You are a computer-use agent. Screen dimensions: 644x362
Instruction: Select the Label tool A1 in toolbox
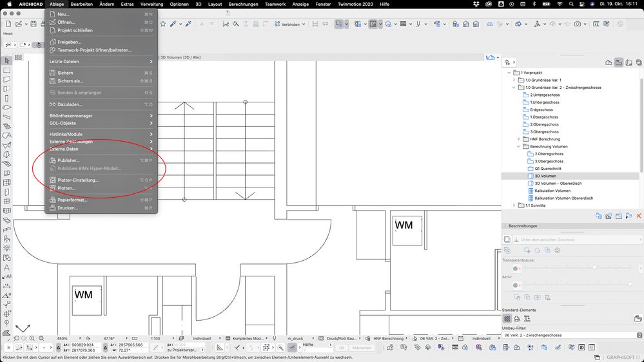(x=6, y=276)
